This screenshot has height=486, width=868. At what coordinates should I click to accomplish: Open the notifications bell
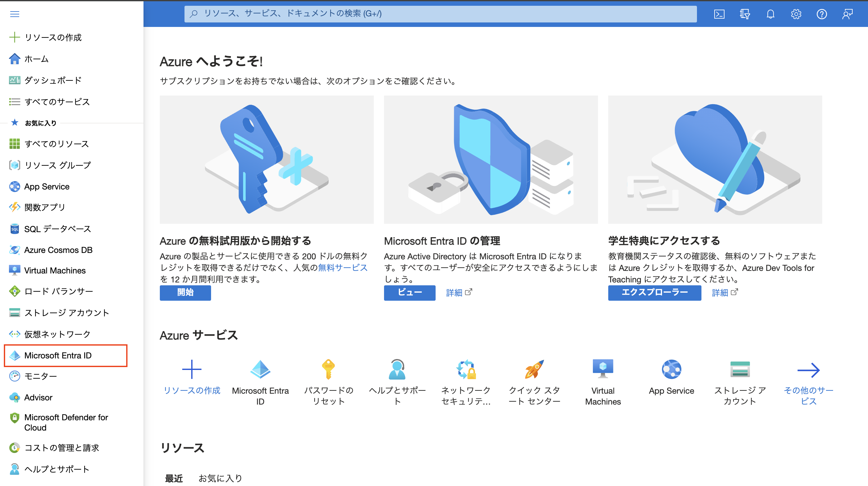[770, 14]
